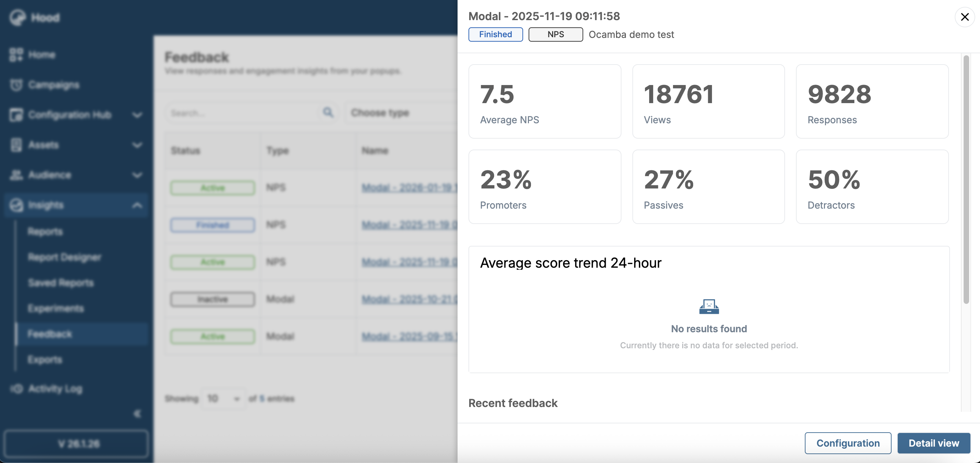Image resolution: width=980 pixels, height=463 pixels.
Task: Click the Assets sidebar icon
Action: [x=16, y=145]
